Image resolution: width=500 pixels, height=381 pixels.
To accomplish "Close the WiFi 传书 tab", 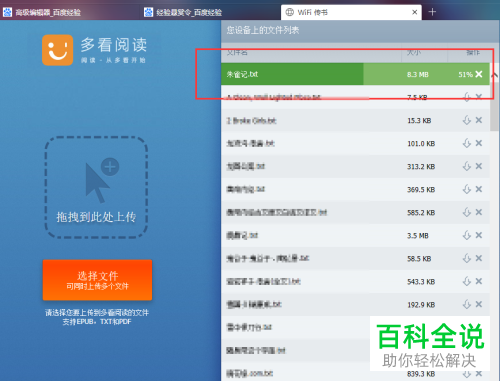I will 415,12.
